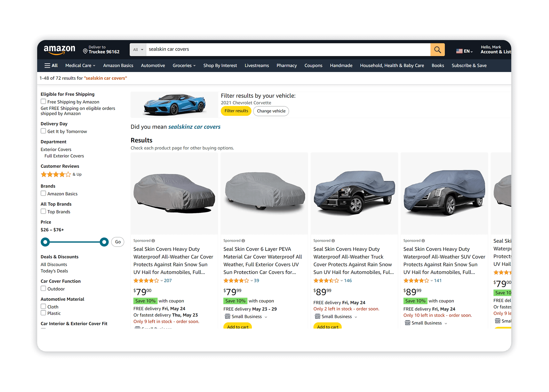Click the Change vehicle button
549x392 pixels.
[271, 111]
